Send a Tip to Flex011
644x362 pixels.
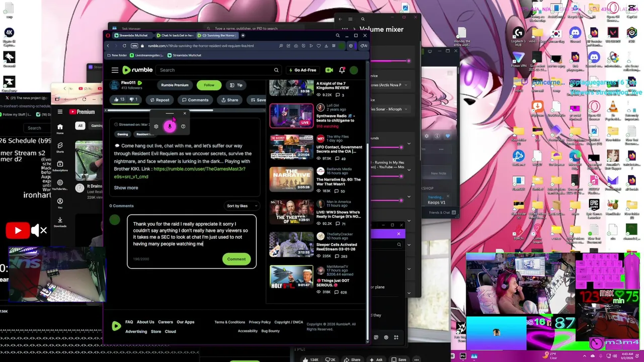235,85
